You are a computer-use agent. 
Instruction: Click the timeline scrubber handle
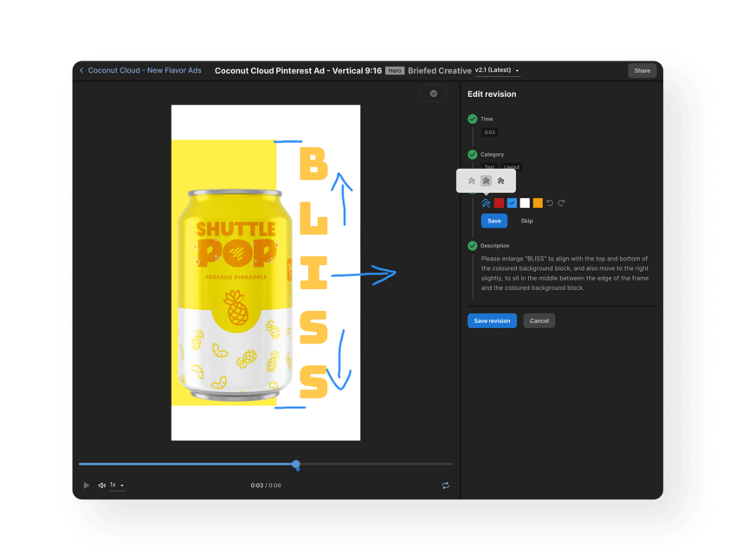[x=296, y=464]
